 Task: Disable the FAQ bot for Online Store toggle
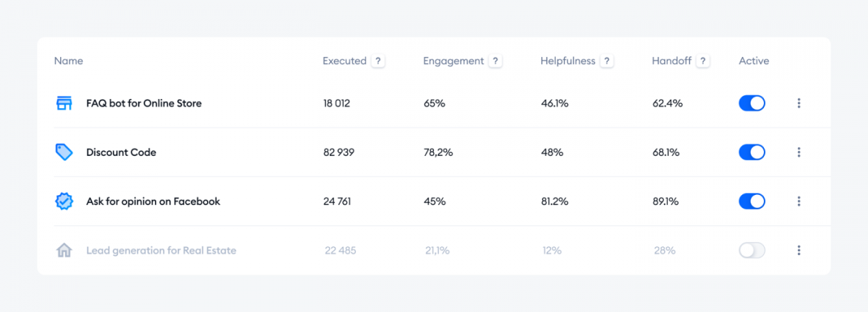[752, 103]
